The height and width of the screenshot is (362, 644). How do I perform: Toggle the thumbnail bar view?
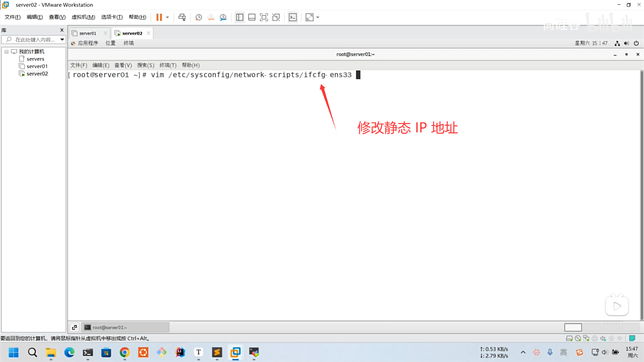tap(252, 17)
